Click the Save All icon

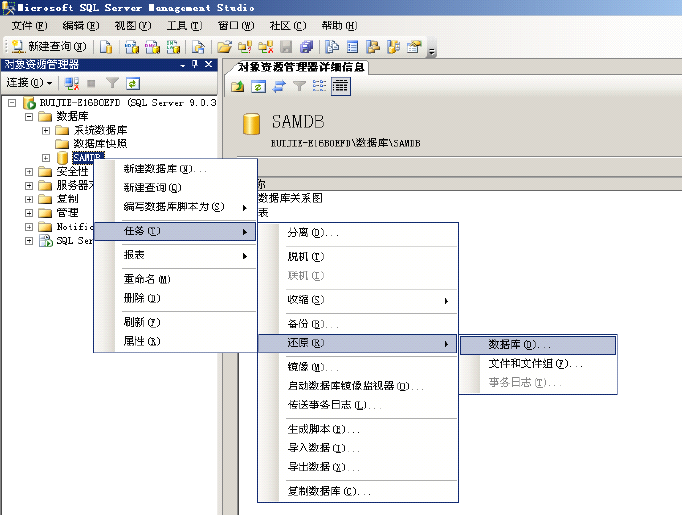pyautogui.click(x=307, y=47)
